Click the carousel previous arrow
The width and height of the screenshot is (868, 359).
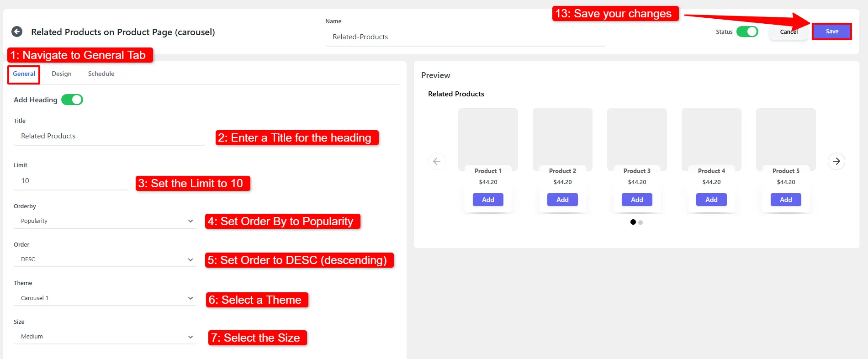[x=437, y=161]
